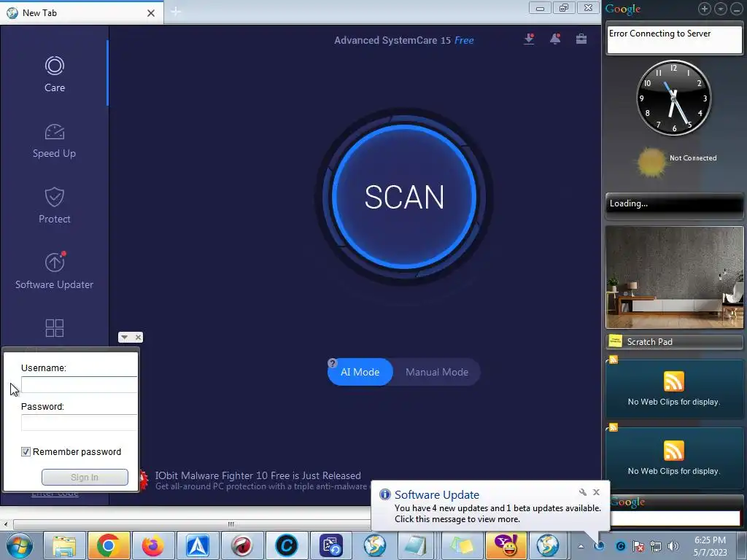Open Advanced SystemCare C icon on taskbar

tap(286, 545)
